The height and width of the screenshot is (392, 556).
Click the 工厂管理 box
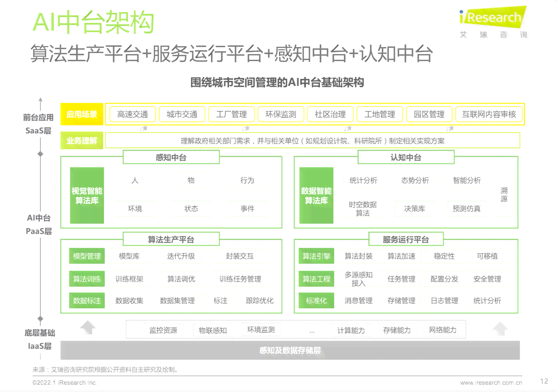[232, 114]
